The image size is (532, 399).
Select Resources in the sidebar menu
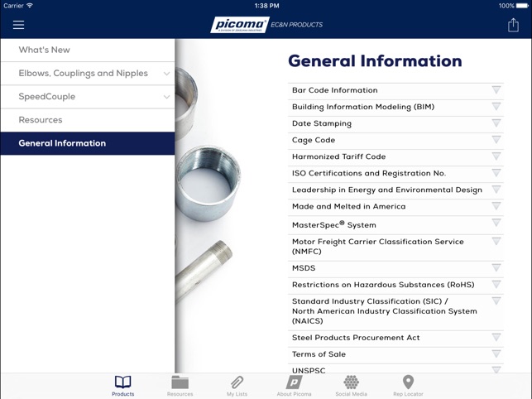pyautogui.click(x=88, y=120)
